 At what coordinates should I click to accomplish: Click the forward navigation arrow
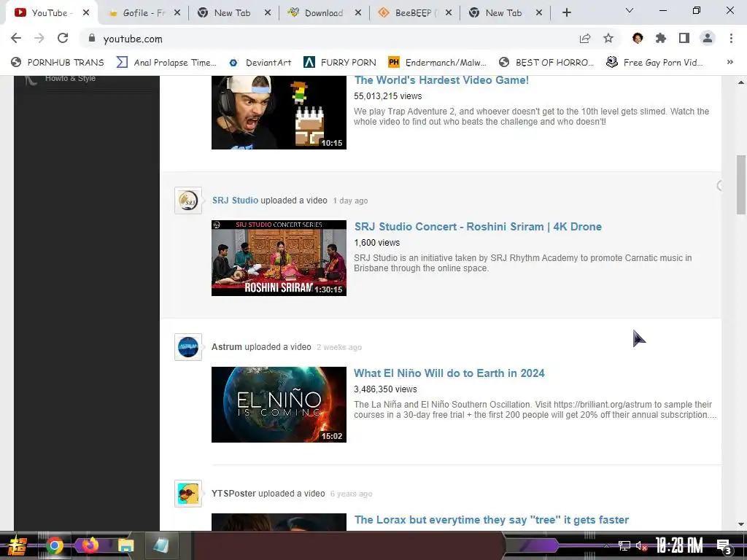point(39,38)
